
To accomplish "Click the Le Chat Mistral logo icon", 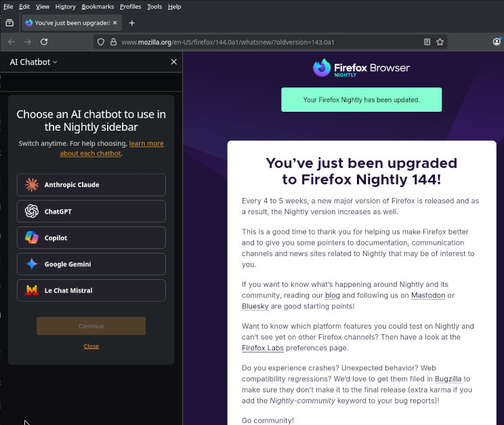I will (x=32, y=291).
